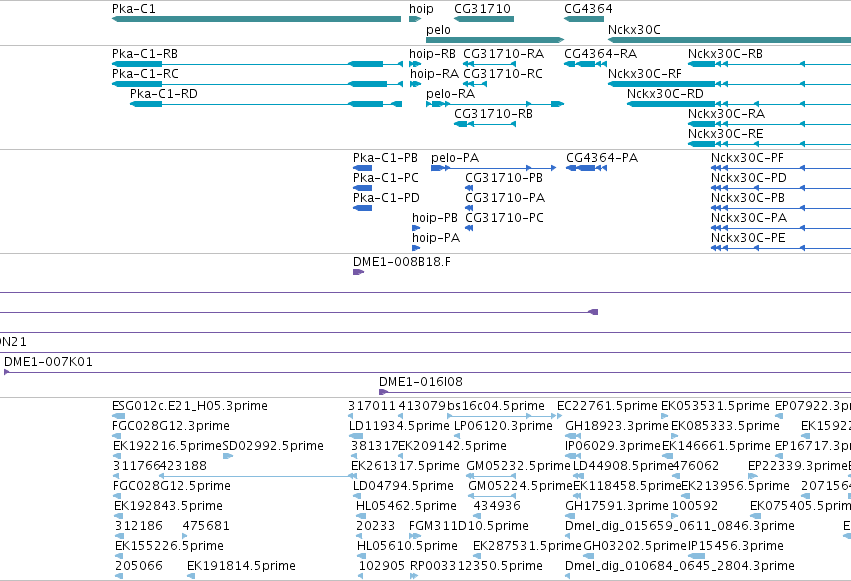851x581 pixels.
Task: Select Nckx30C-RD transcript label
Action: [x=665, y=94]
